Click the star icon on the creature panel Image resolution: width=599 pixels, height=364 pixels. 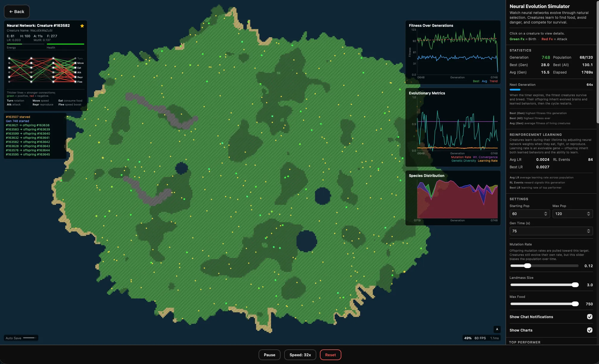(82, 26)
